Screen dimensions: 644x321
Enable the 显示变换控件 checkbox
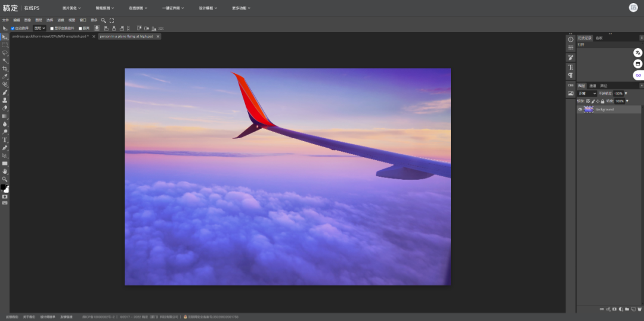coord(52,28)
